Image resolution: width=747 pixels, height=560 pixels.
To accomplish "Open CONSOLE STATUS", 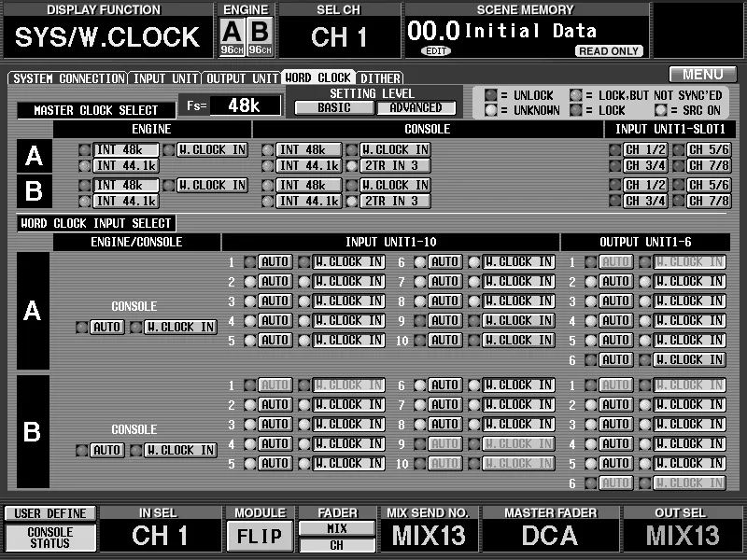I will click(50, 538).
